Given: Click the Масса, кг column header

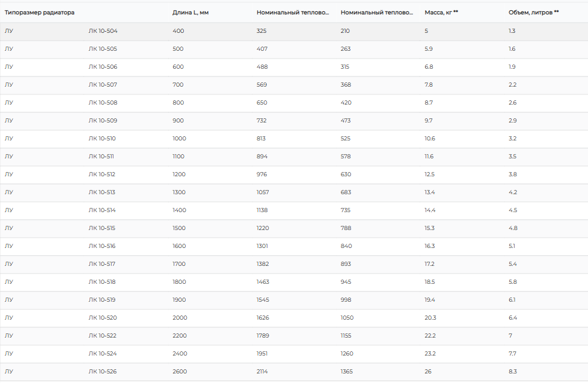Looking at the screenshot, I should click(441, 13).
